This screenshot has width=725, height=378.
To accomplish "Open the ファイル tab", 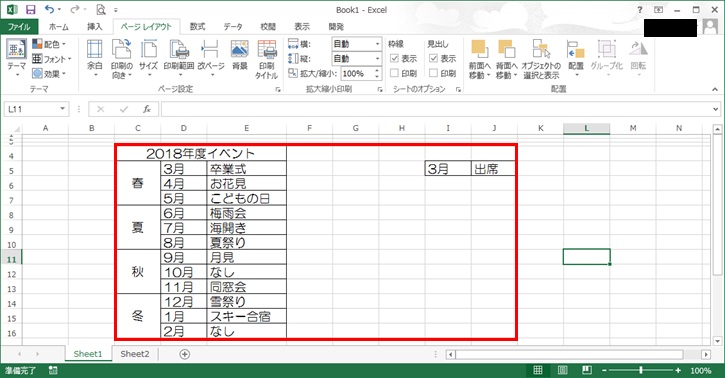I will coord(19,27).
